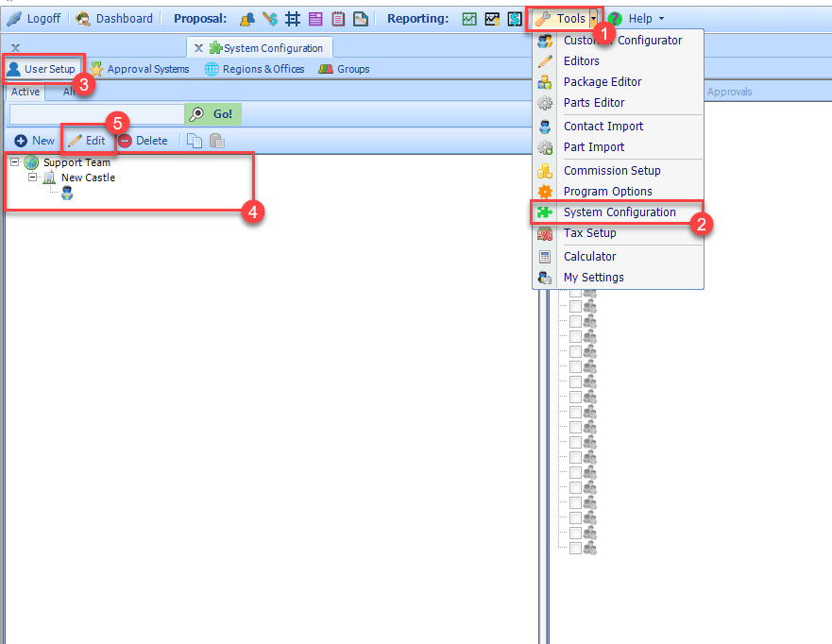The image size is (832, 644).
Task: Click the Proposal grid hash icon
Action: 293,19
